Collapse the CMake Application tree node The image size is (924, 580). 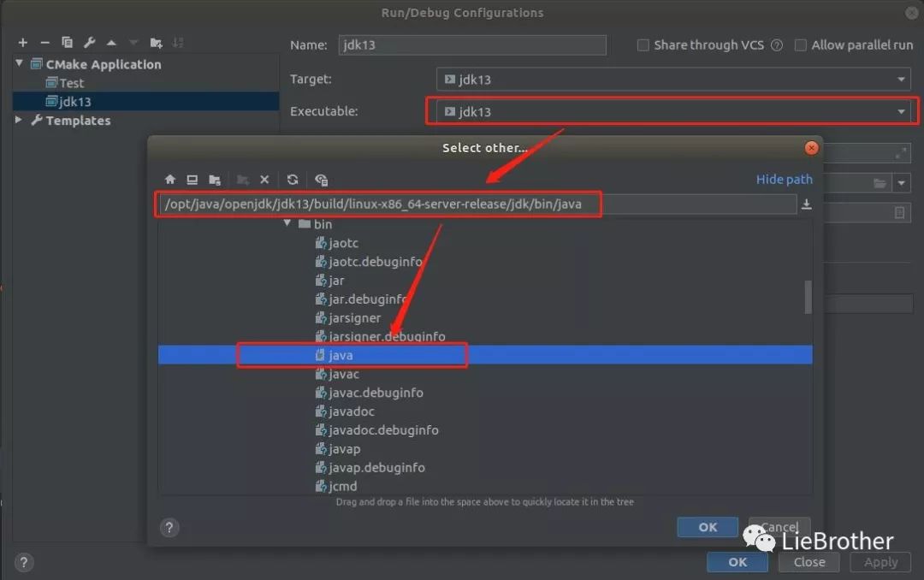(x=20, y=62)
